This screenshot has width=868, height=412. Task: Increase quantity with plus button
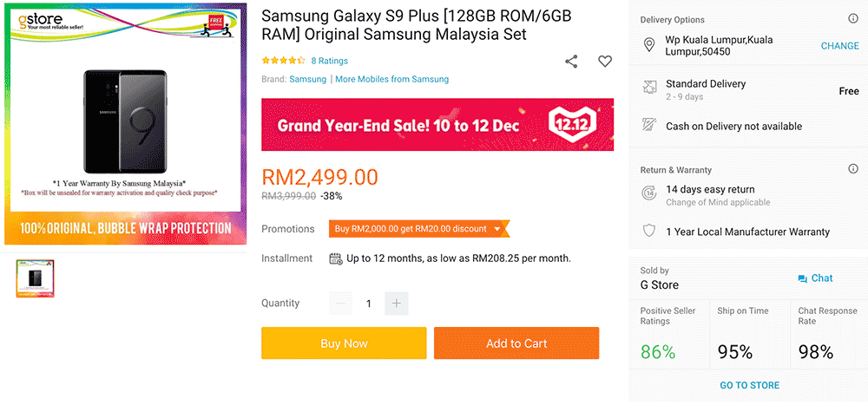pos(397,304)
